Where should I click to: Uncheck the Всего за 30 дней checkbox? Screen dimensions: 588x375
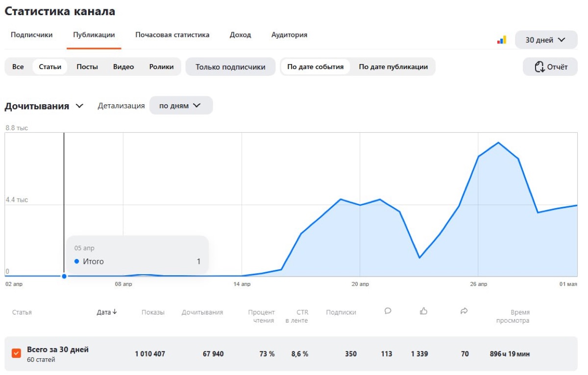coord(16,353)
